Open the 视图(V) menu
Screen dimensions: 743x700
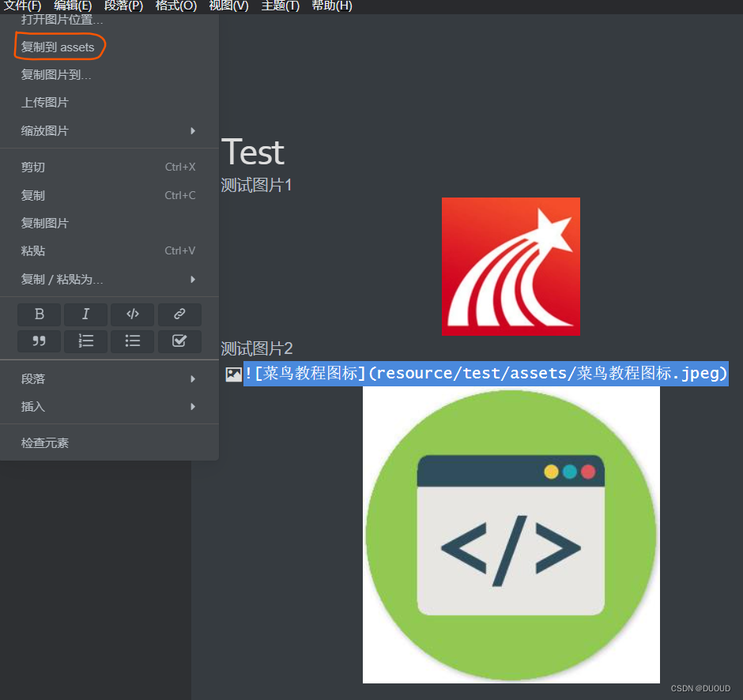[x=229, y=6]
